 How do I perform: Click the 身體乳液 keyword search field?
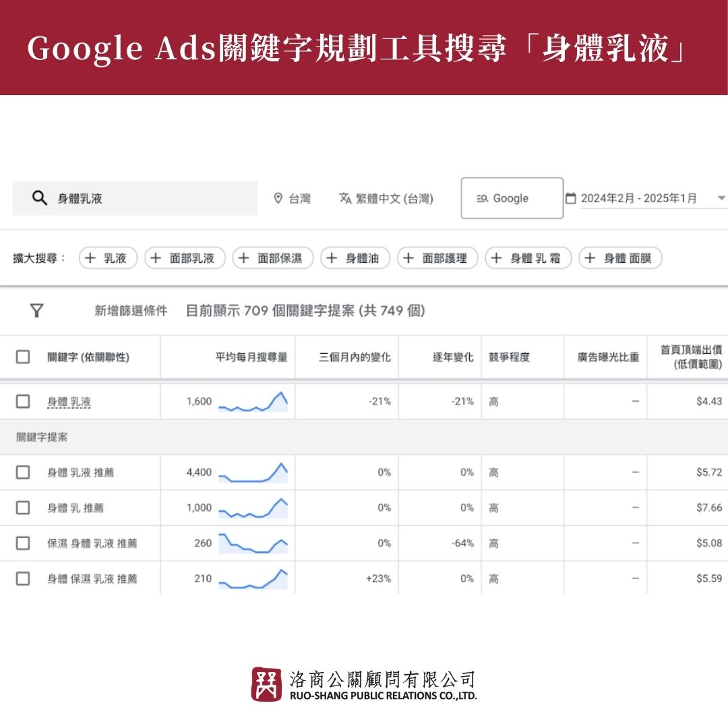[x=135, y=198]
